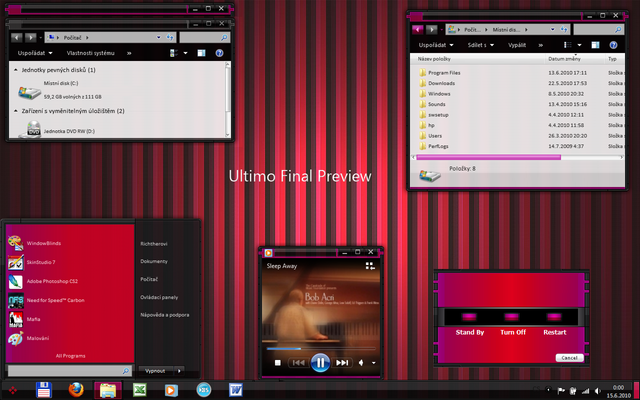
Task: Mute the media player volume
Action: click(362, 362)
